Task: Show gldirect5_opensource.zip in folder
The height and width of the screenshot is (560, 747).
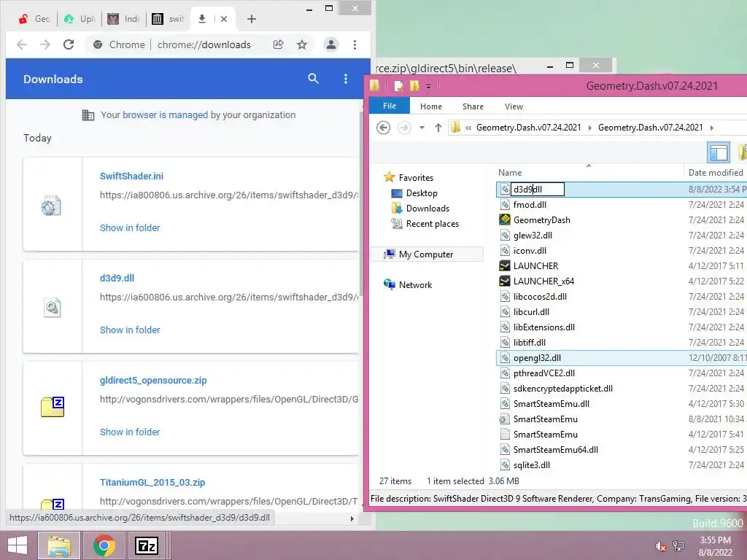Action: (x=130, y=432)
